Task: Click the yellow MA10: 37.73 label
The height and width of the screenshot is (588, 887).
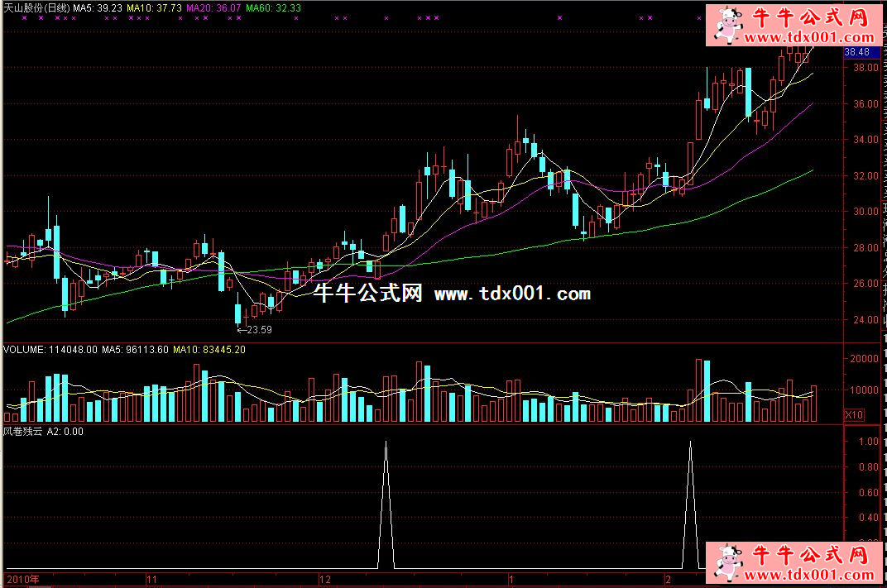Action: pyautogui.click(x=155, y=7)
